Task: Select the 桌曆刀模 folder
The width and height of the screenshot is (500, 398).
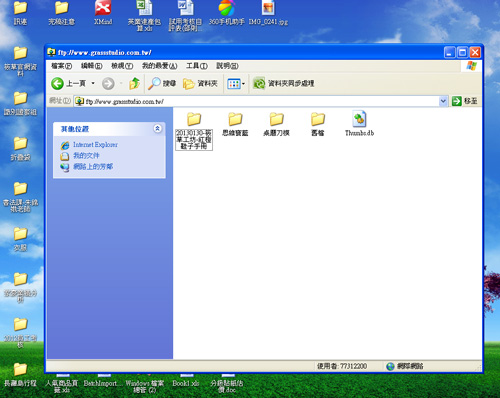Action: (277, 124)
